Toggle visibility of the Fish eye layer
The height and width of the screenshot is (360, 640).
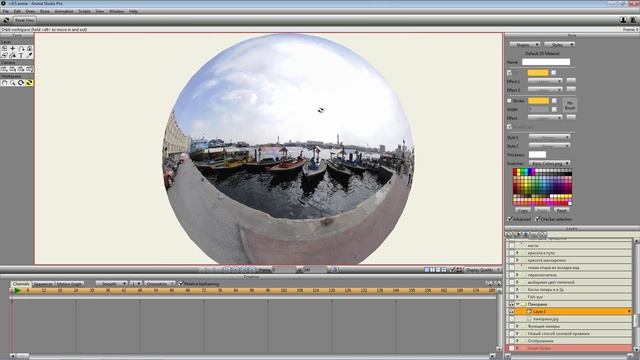coord(511,297)
